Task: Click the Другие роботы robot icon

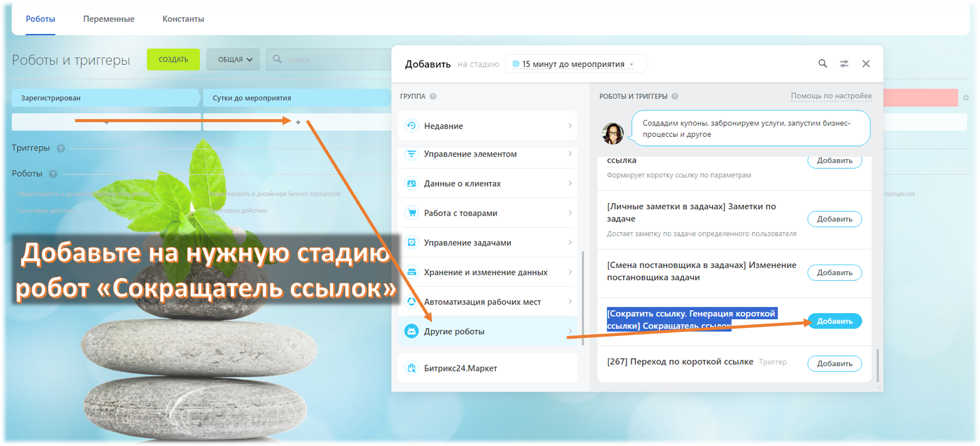Action: tap(412, 331)
